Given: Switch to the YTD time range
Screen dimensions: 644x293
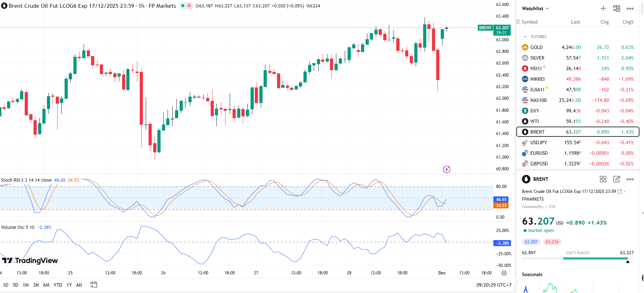Looking at the screenshot, I should [58, 285].
